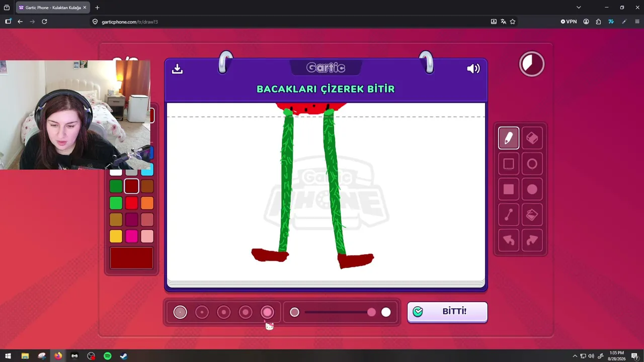Toggle the browser sidebar icon
The image size is (644, 362).
click(x=8, y=22)
